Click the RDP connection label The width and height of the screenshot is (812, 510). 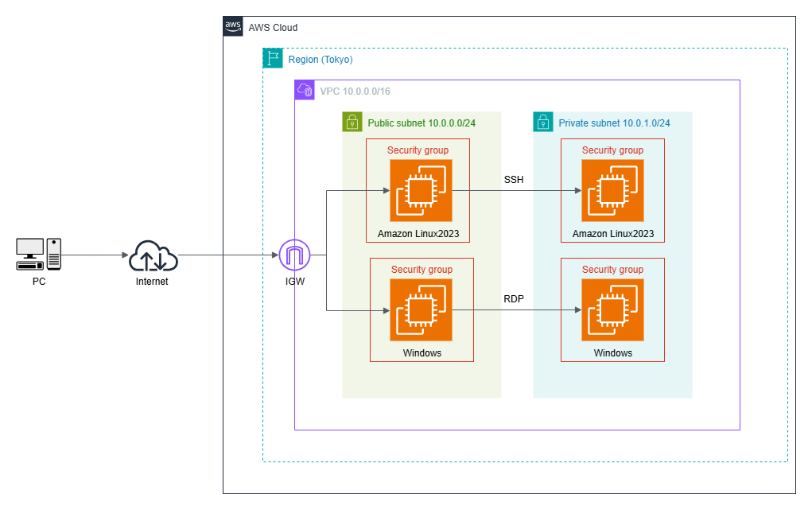click(514, 300)
